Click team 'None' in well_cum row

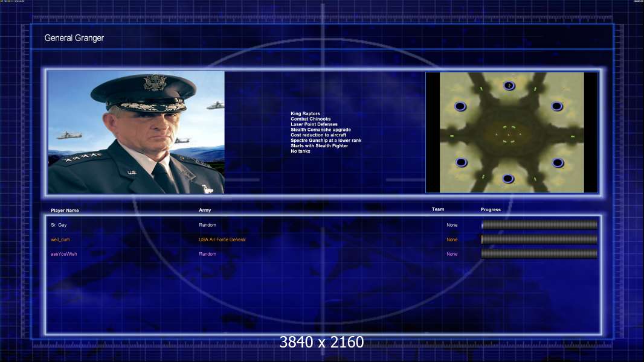point(452,240)
